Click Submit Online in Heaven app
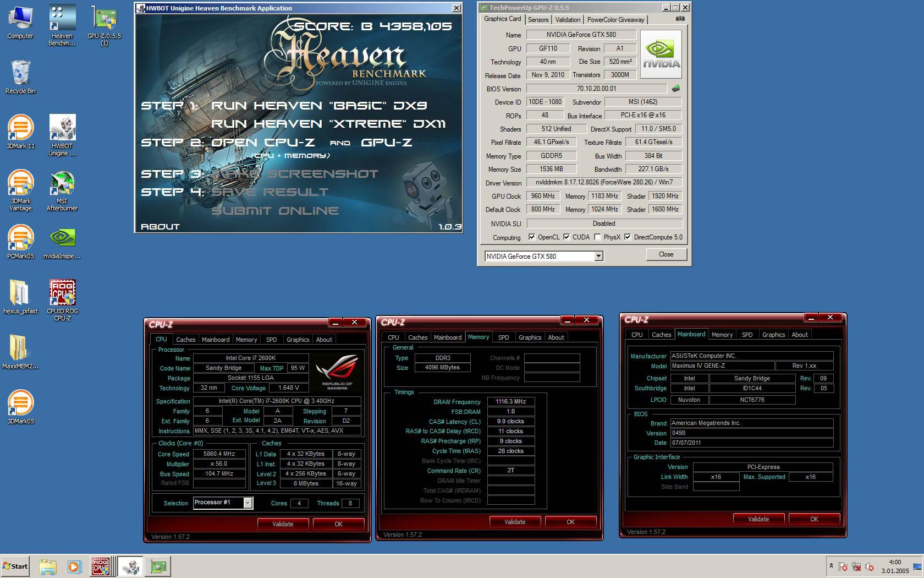 pos(275,211)
